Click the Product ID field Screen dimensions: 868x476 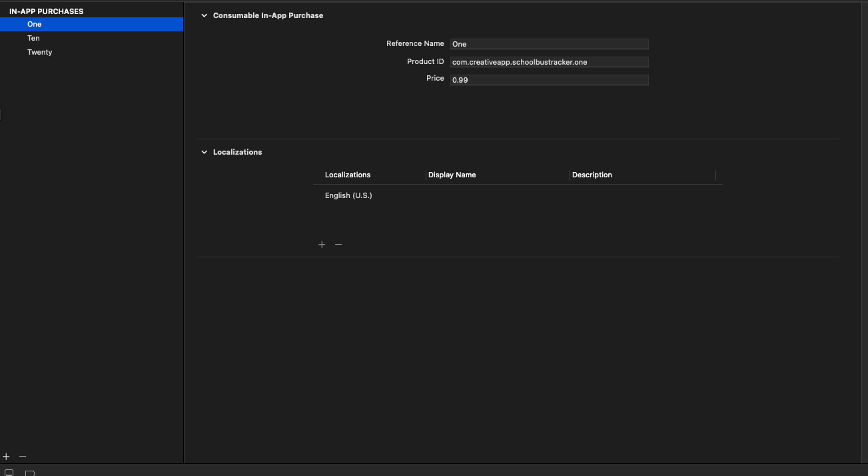[x=549, y=61]
